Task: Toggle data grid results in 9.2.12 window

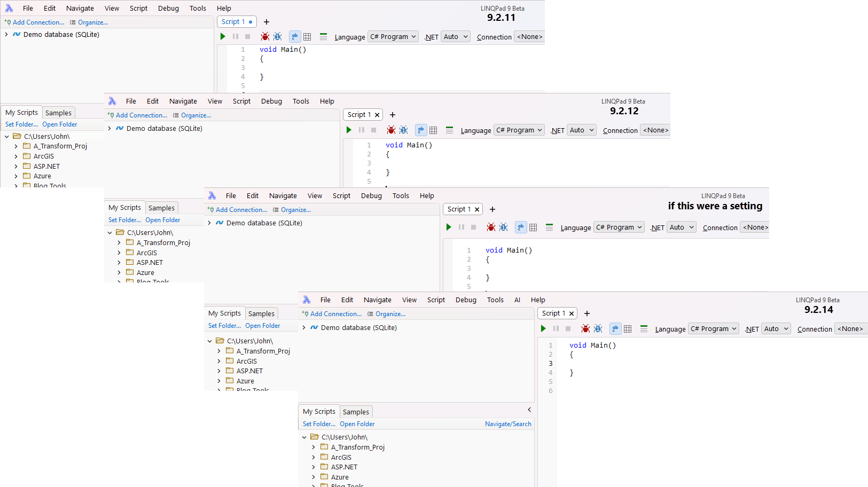Action: [433, 130]
